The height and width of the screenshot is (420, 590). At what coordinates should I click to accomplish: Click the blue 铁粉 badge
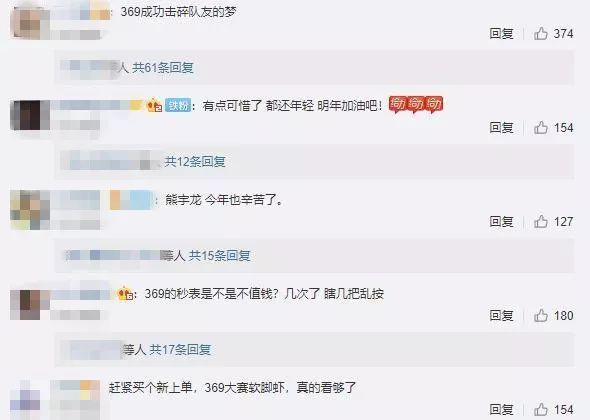point(178,106)
